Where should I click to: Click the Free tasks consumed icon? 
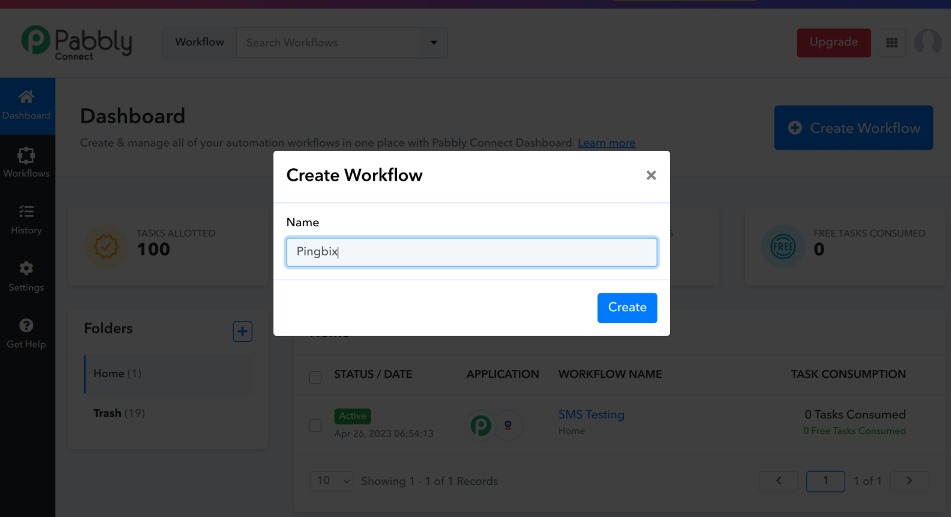(783, 246)
